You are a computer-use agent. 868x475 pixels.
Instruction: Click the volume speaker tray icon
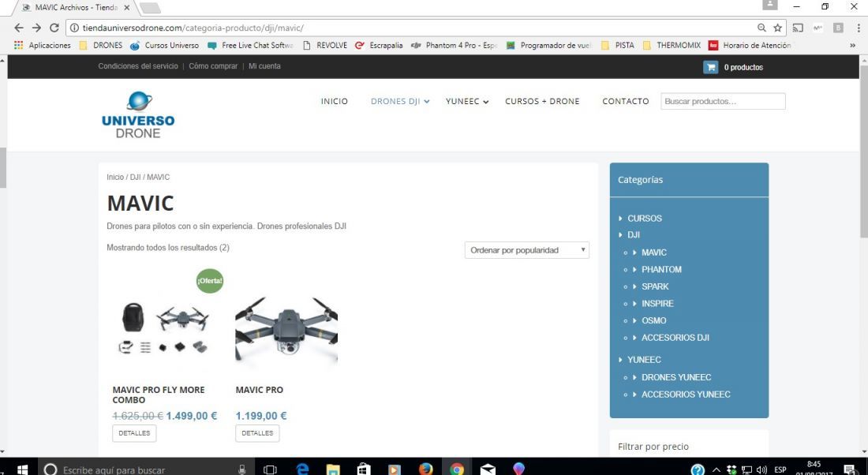(762, 469)
